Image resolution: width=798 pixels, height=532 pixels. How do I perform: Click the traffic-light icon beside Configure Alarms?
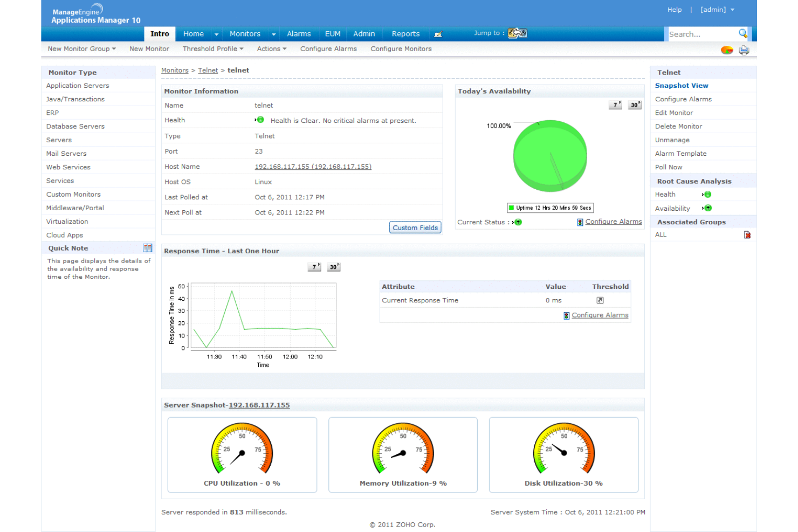(580, 222)
